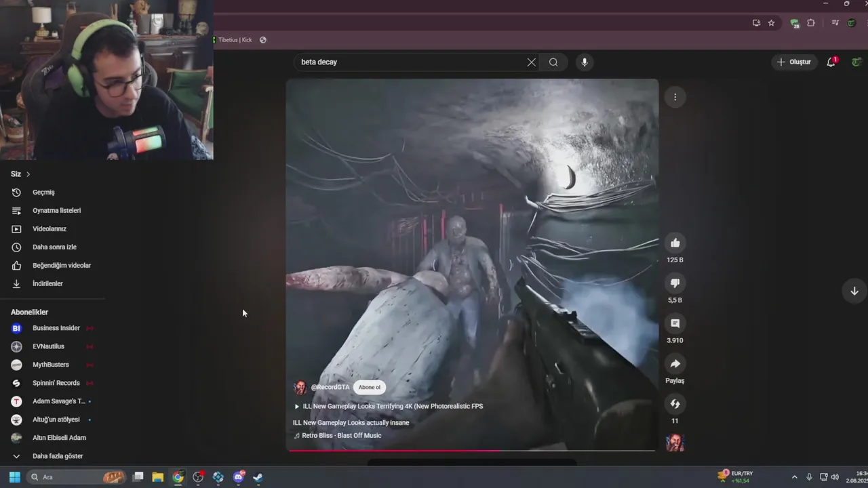Open the remix icon labeled 11
Screen dimensions: 868x488
click(x=675, y=404)
